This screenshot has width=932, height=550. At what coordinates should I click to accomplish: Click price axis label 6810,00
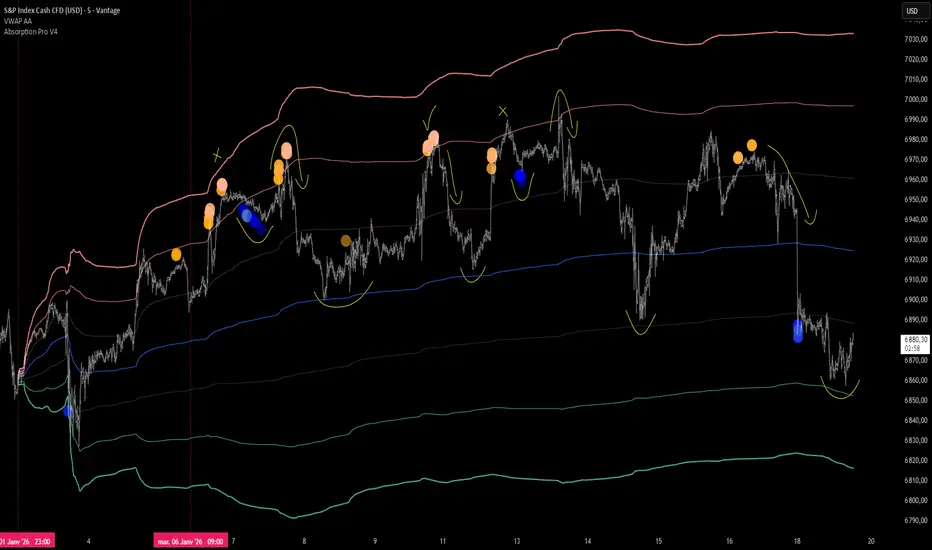pos(916,480)
